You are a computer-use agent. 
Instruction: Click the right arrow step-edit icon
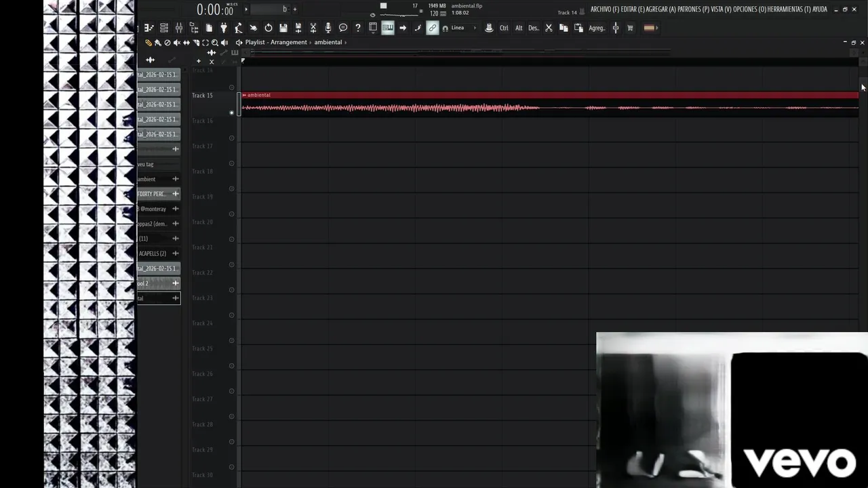coord(403,28)
